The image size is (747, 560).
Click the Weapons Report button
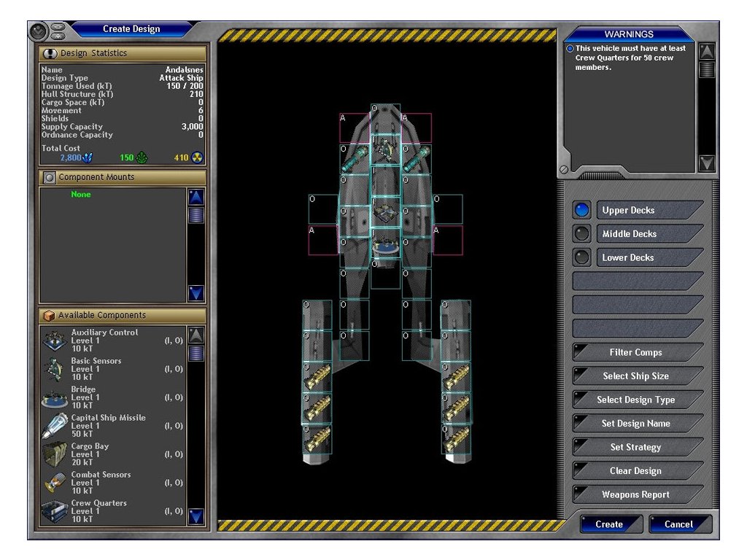click(x=637, y=494)
